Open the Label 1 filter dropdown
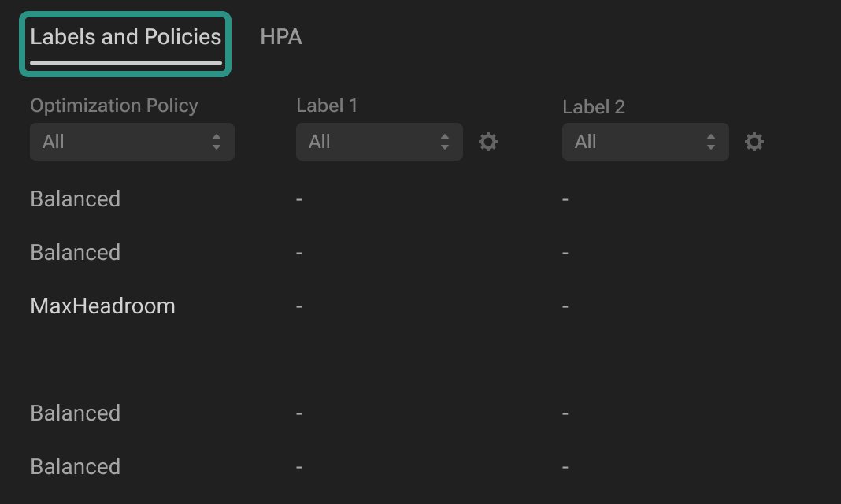The width and height of the screenshot is (841, 504). [379, 142]
